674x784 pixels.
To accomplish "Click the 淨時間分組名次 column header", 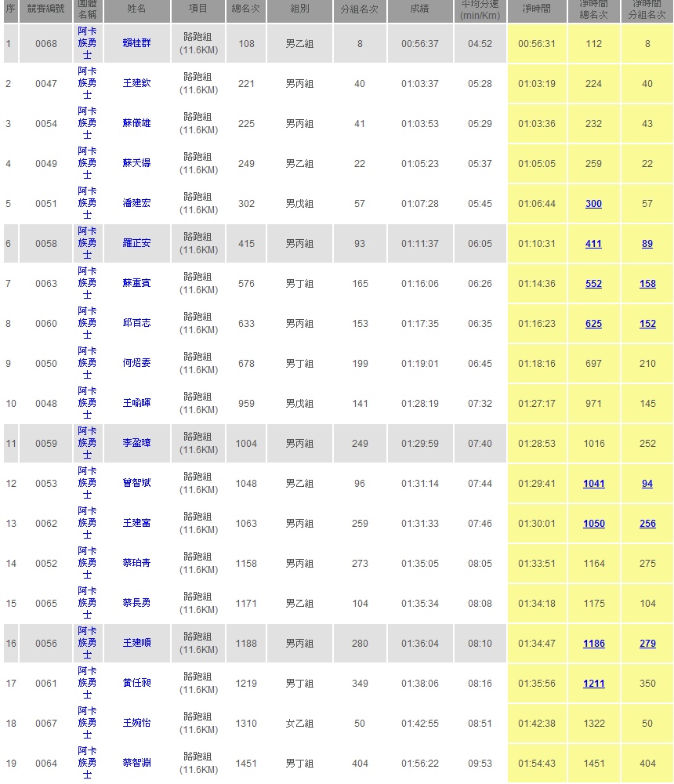I will [647, 10].
